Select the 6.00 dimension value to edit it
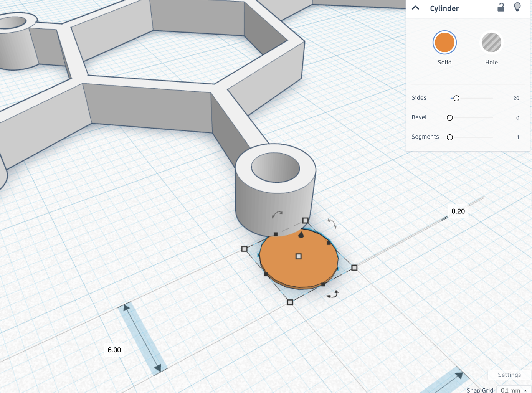The width and height of the screenshot is (532, 393). pyautogui.click(x=114, y=350)
